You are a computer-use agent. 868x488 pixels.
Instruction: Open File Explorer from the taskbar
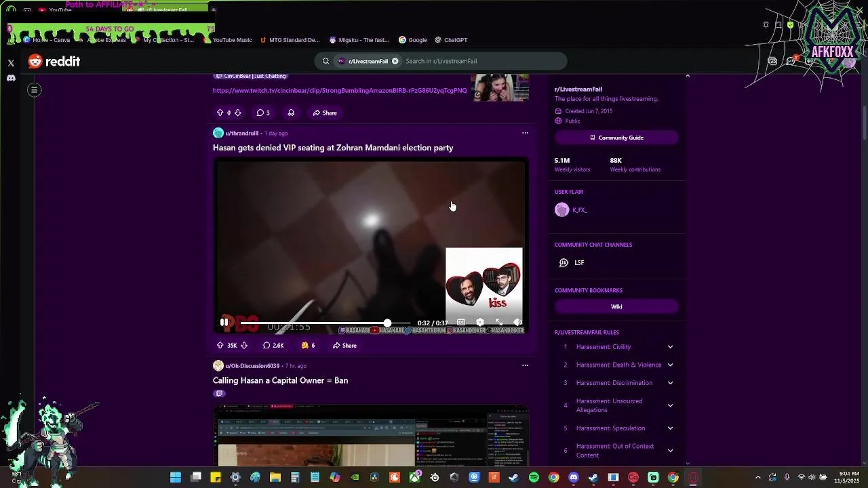[275, 477]
